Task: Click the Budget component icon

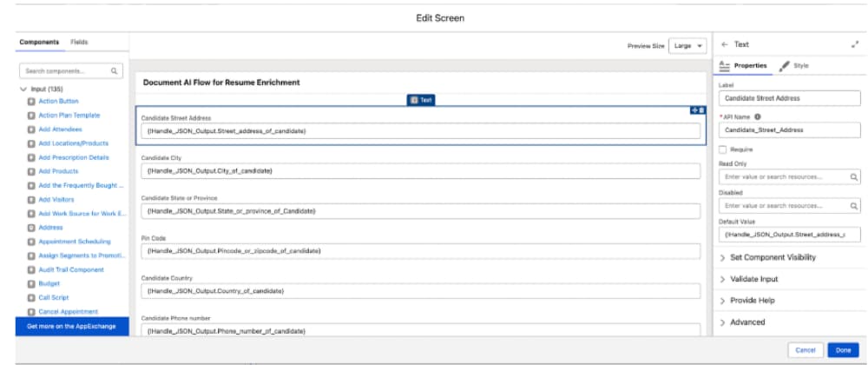Action: (x=31, y=283)
